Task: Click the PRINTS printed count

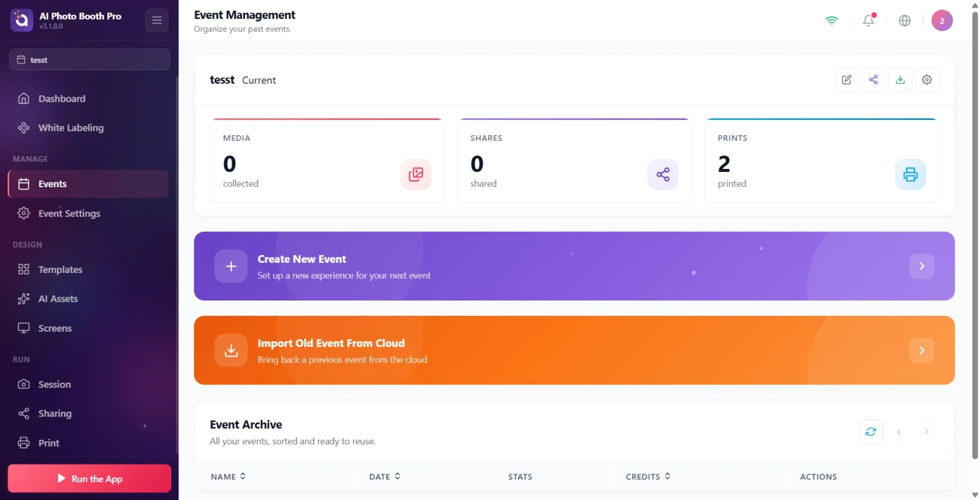Action: 724,164
